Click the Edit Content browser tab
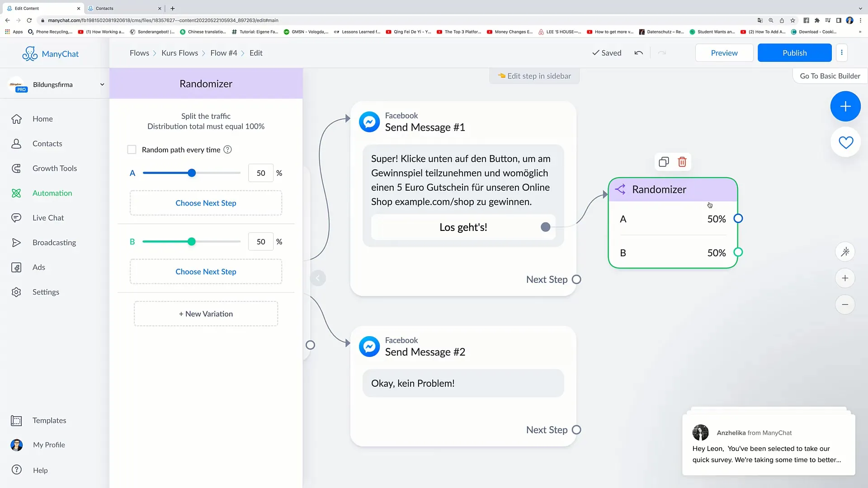 (x=43, y=8)
